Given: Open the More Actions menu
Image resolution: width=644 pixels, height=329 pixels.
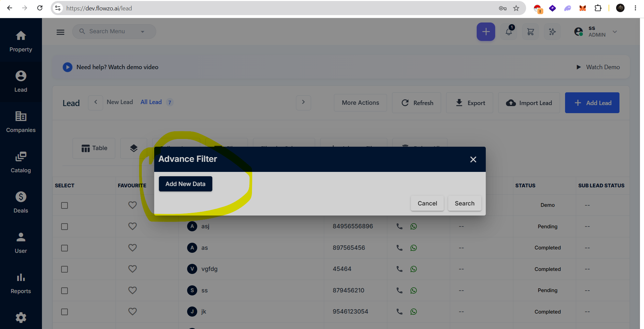Looking at the screenshot, I should click(360, 103).
